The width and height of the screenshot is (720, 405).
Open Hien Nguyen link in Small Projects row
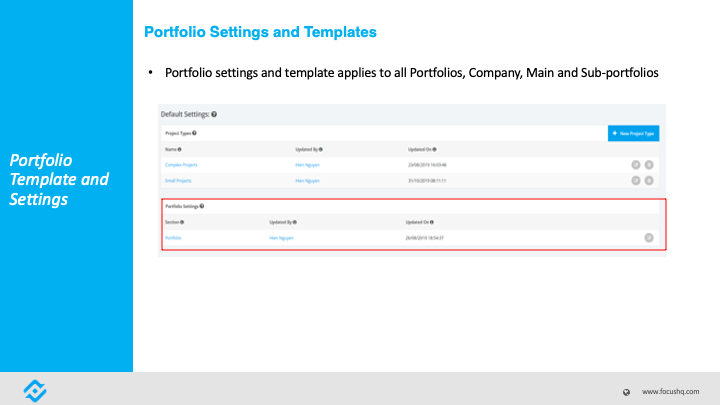(307, 180)
